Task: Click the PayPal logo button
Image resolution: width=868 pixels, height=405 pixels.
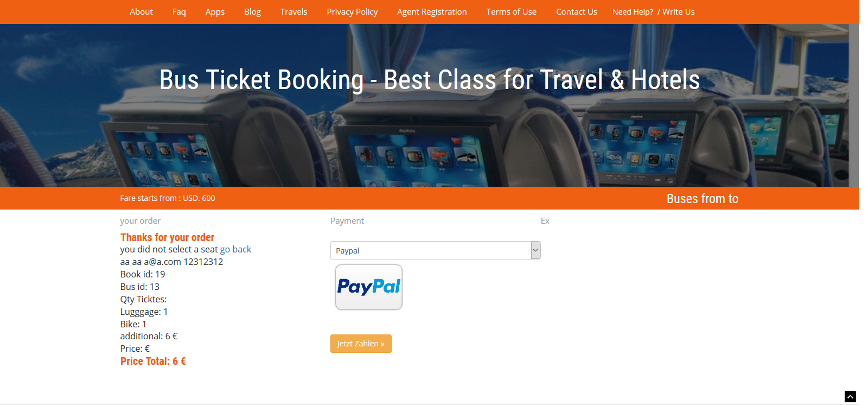Action: tap(369, 287)
